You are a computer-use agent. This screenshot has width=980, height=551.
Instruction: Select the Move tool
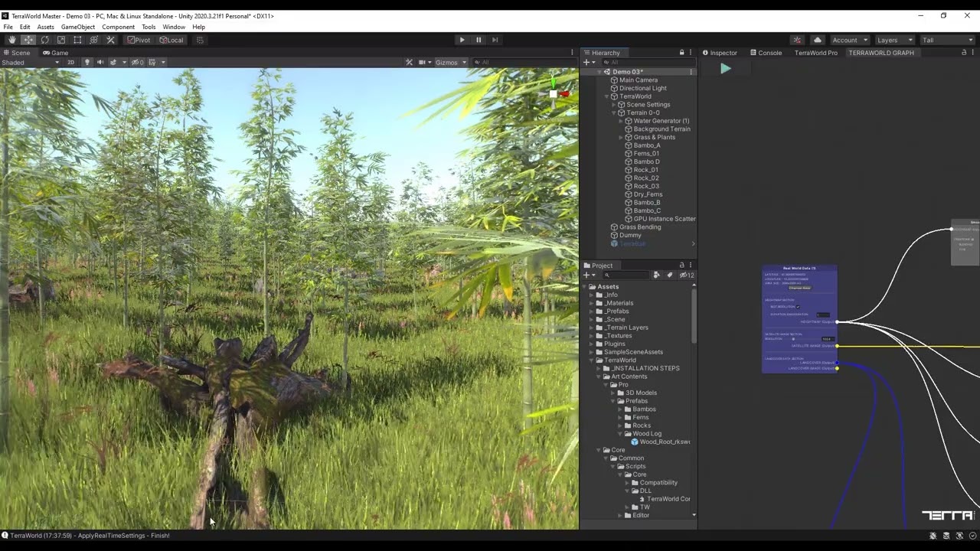[x=28, y=40]
